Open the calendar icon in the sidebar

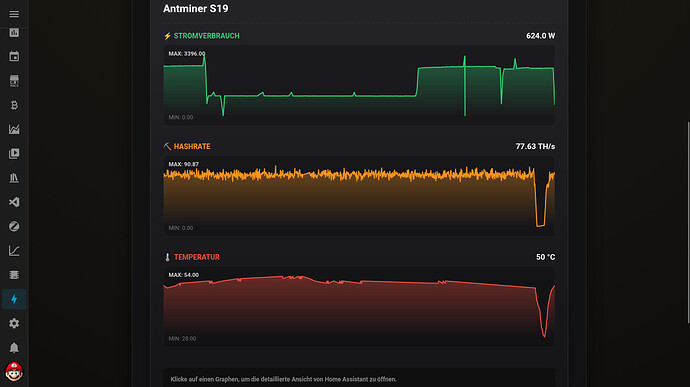tap(14, 56)
